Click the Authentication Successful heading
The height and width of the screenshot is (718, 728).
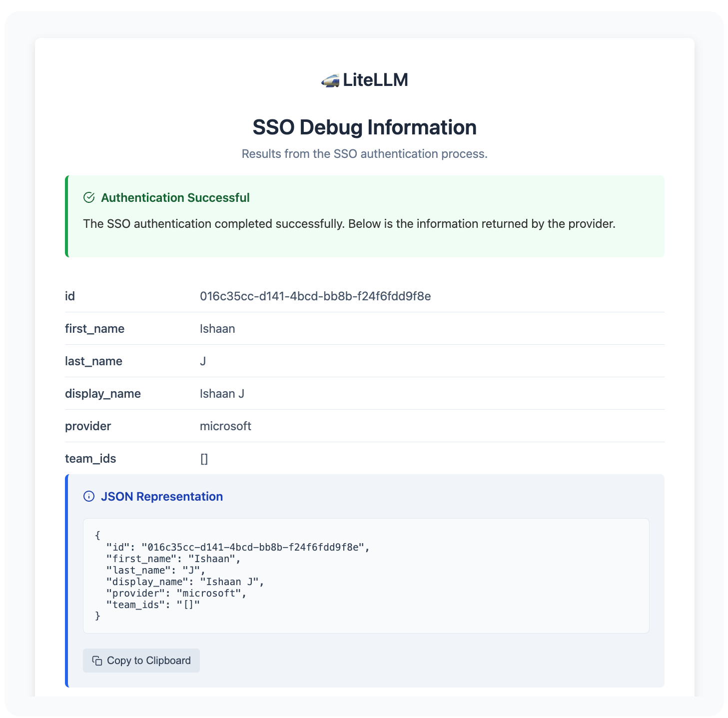[x=175, y=197]
